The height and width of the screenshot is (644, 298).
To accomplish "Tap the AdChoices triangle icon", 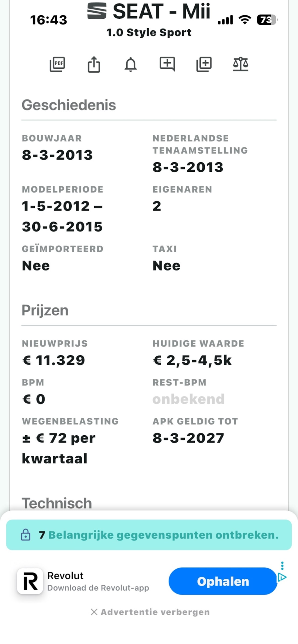I will pyautogui.click(x=282, y=577).
